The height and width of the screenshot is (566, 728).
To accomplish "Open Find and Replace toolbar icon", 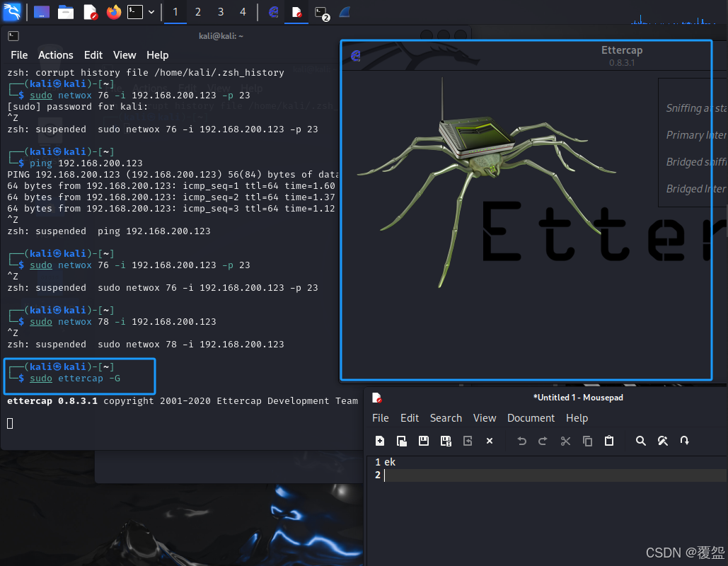I will (x=662, y=441).
